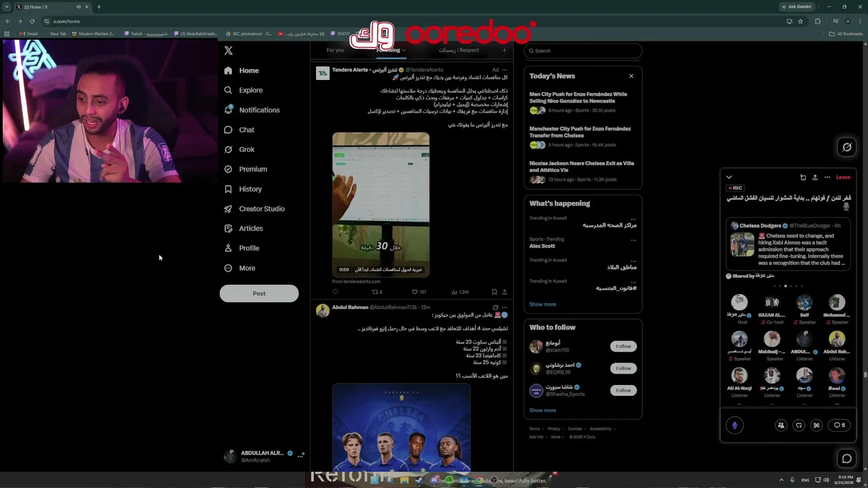Repost the Tenders Alerts post
The image size is (868, 488).
377,292
